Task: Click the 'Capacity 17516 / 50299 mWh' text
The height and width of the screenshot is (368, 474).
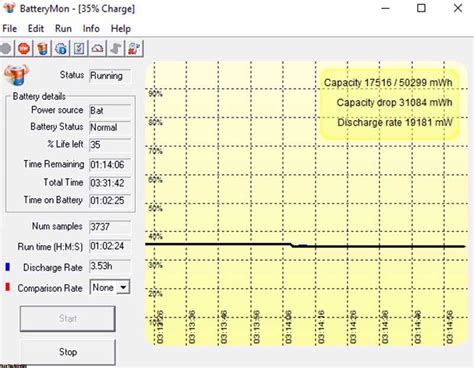Action: tap(388, 83)
